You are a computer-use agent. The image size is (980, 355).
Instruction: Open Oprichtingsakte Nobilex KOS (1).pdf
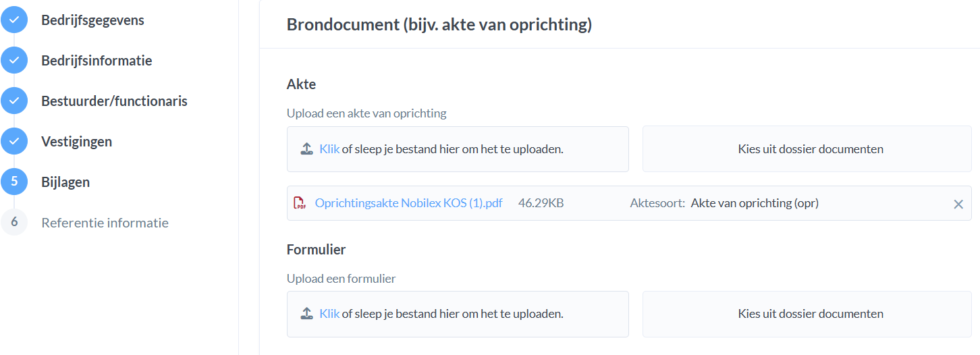pyautogui.click(x=408, y=203)
